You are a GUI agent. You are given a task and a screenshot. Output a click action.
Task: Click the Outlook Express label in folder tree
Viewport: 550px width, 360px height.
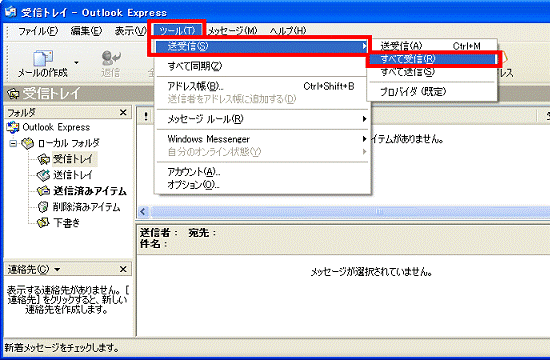56,127
